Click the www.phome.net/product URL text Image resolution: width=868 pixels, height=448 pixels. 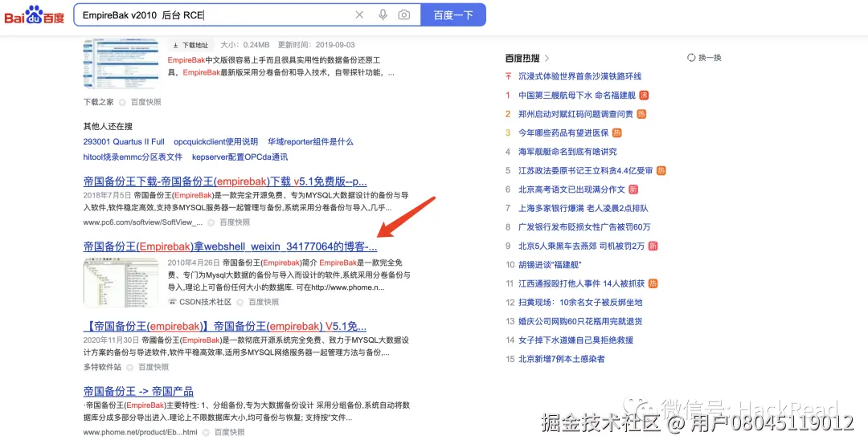click(x=141, y=433)
